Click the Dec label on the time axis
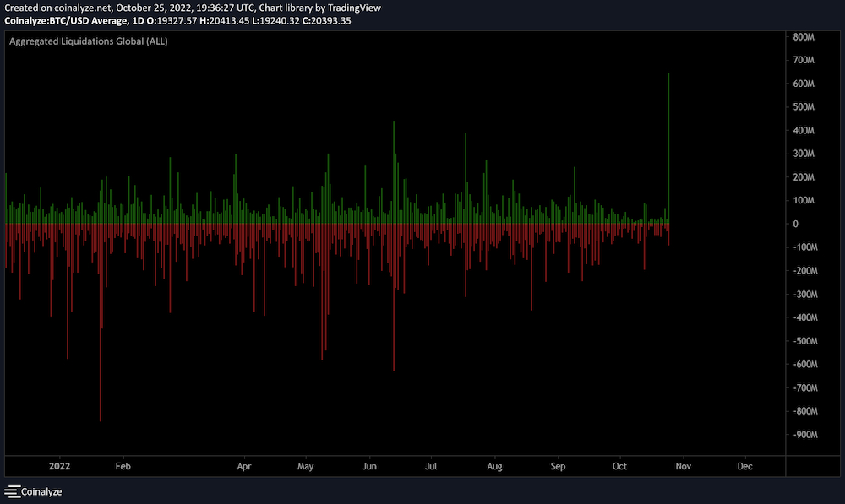This screenshot has width=845, height=504. [x=745, y=466]
